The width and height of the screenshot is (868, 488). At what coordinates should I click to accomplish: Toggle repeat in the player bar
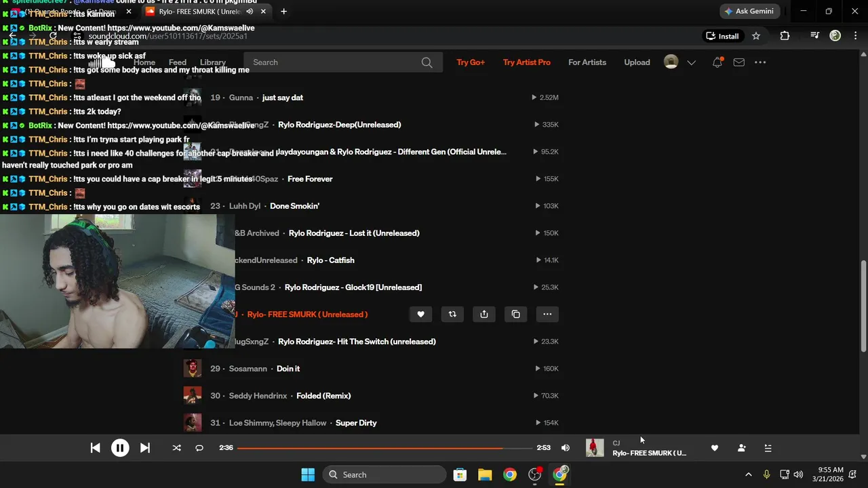click(x=199, y=448)
